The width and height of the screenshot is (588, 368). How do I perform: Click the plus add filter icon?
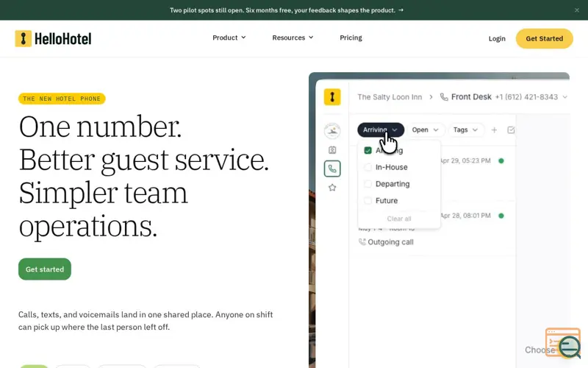pyautogui.click(x=494, y=130)
